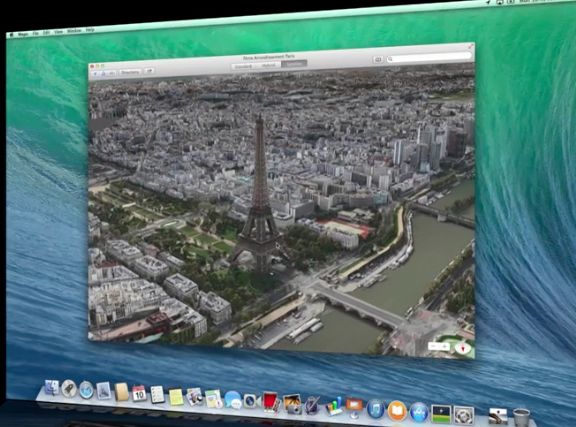Open the Directions button

coord(130,72)
